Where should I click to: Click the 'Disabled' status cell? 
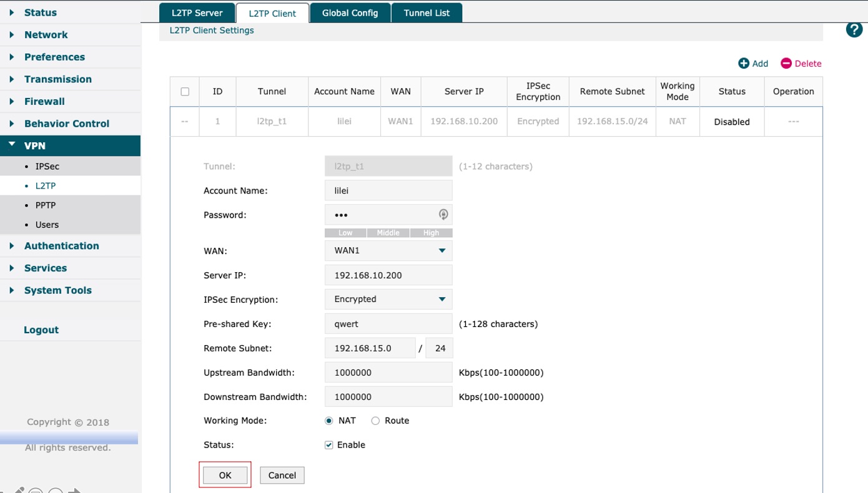(732, 122)
